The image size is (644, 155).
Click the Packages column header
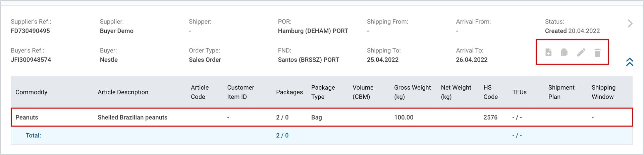click(289, 92)
